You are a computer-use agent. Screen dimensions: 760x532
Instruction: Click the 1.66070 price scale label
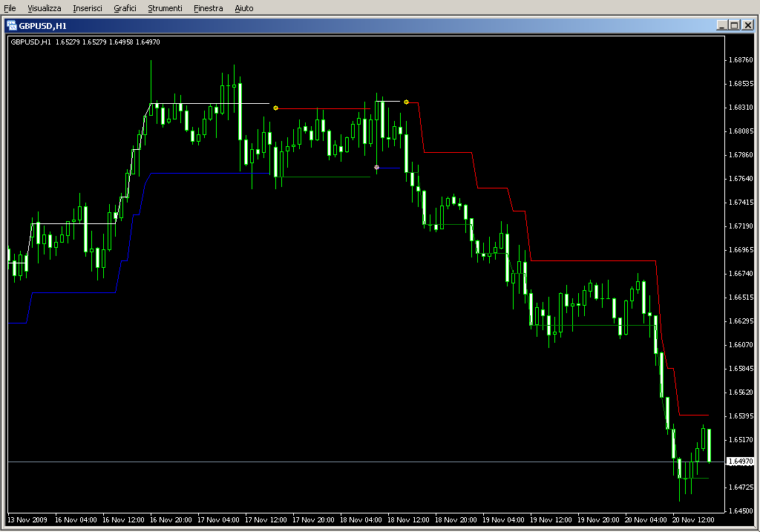(741, 345)
